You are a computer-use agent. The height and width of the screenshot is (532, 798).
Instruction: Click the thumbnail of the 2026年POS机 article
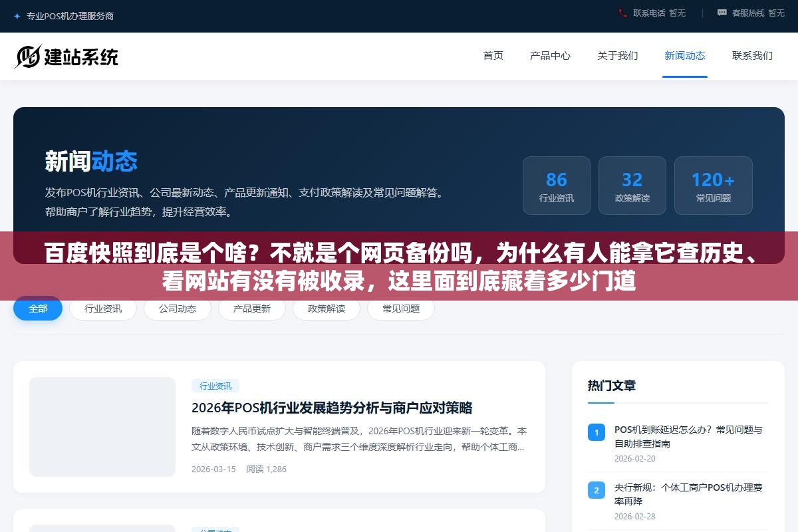click(x=102, y=427)
